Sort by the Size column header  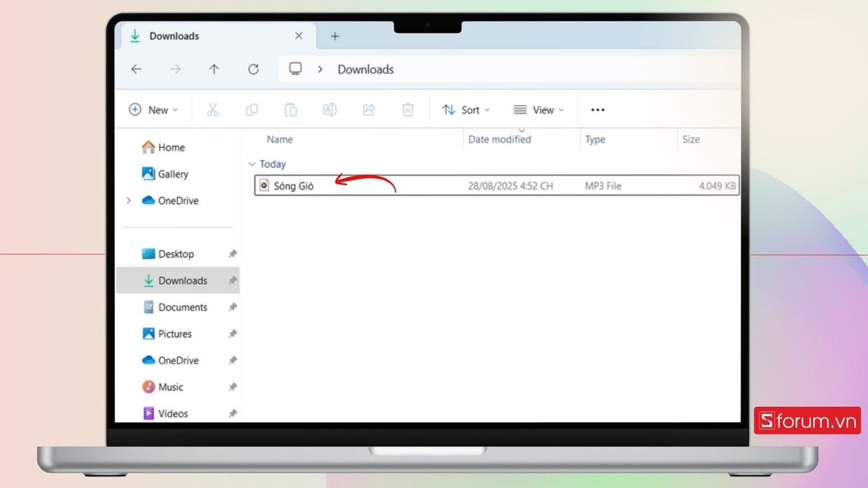pos(691,140)
